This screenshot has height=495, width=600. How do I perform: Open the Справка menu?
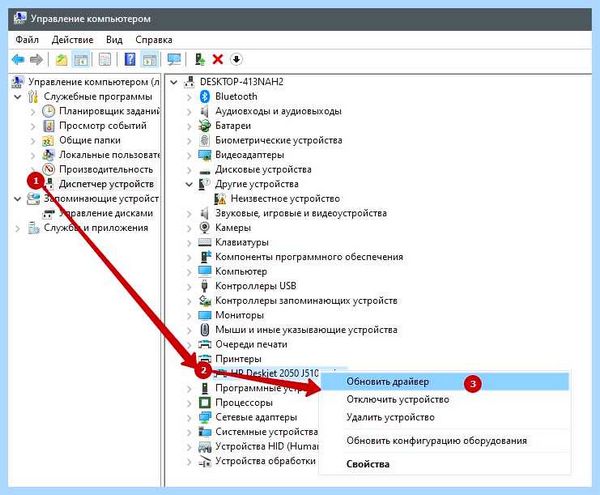point(154,40)
